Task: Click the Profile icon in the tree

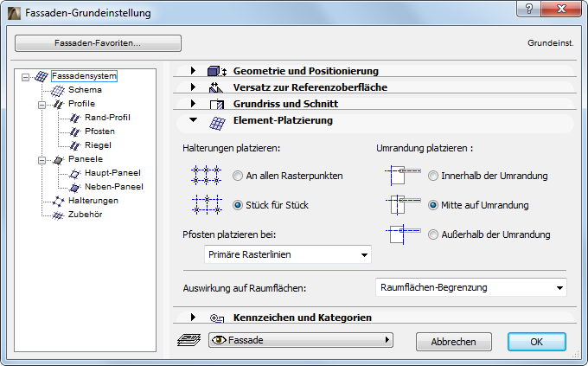Action: (x=58, y=104)
